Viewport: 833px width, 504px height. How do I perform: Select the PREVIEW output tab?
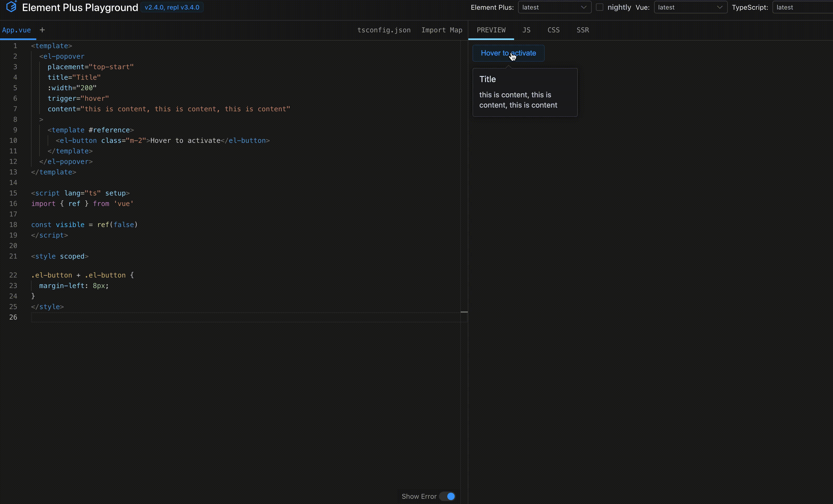point(491,30)
